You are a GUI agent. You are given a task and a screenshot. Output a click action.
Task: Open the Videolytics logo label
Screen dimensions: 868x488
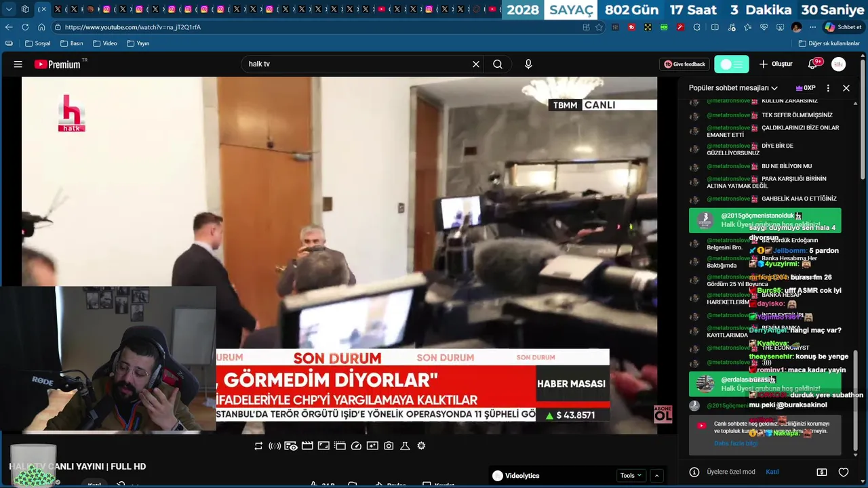[x=516, y=476]
